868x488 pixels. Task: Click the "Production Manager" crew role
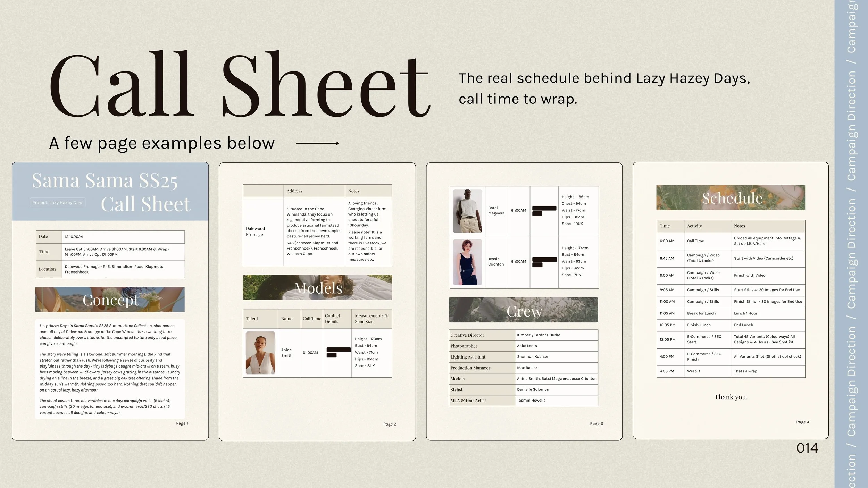pyautogui.click(x=470, y=368)
